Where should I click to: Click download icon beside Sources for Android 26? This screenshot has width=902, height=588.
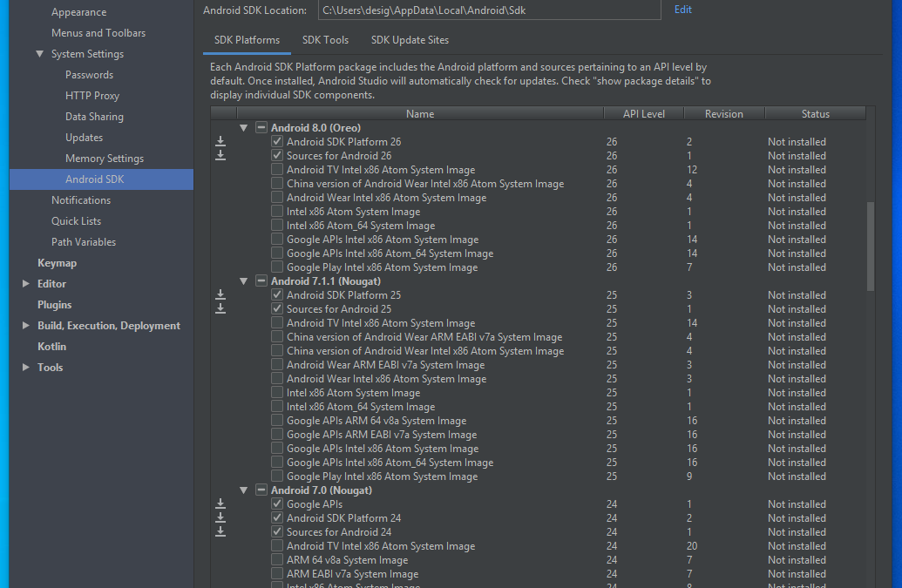click(x=220, y=155)
